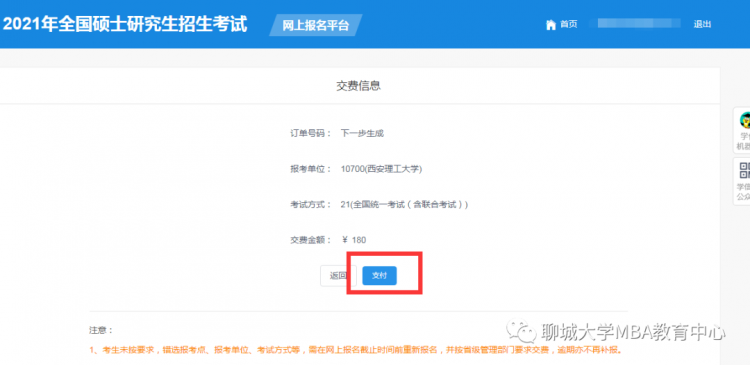This screenshot has width=750, height=365.
Task: Click the 订单号码 label
Action: coord(310,133)
